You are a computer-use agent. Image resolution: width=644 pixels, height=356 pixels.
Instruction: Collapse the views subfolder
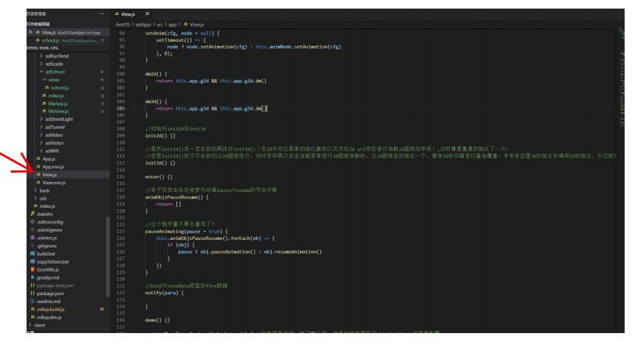click(x=54, y=80)
